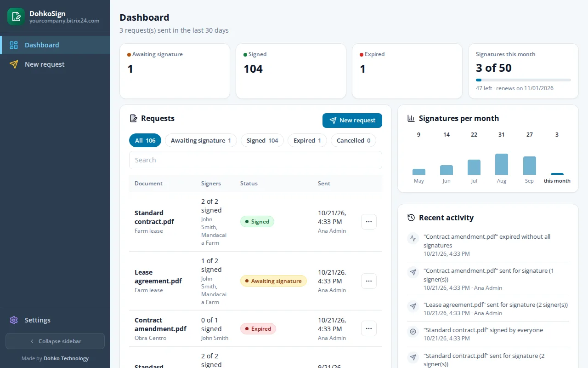Click the green Signed status badge
The width and height of the screenshot is (588, 368).
257,222
